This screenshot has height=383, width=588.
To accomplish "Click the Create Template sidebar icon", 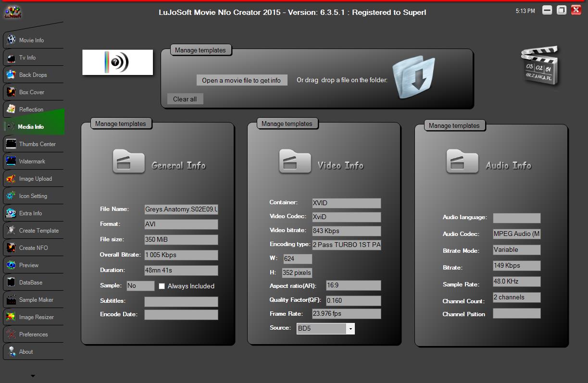I will 11,230.
